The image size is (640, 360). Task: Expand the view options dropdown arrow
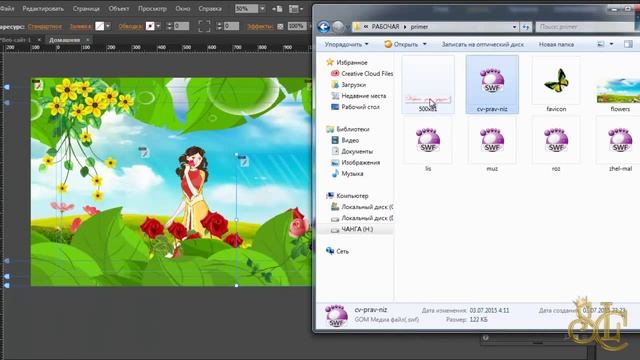pos(611,44)
